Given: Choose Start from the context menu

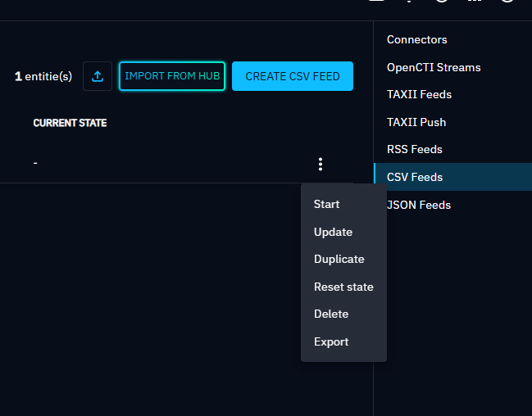Looking at the screenshot, I should pos(326,204).
